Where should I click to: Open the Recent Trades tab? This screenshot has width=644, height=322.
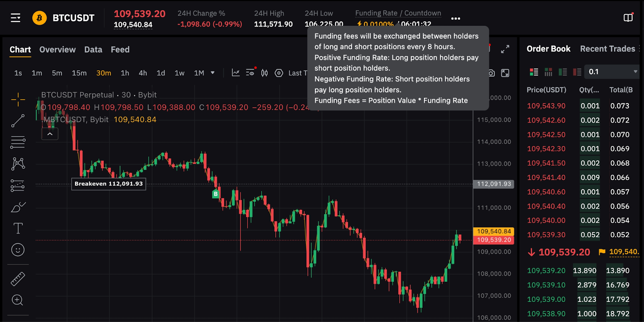click(607, 49)
